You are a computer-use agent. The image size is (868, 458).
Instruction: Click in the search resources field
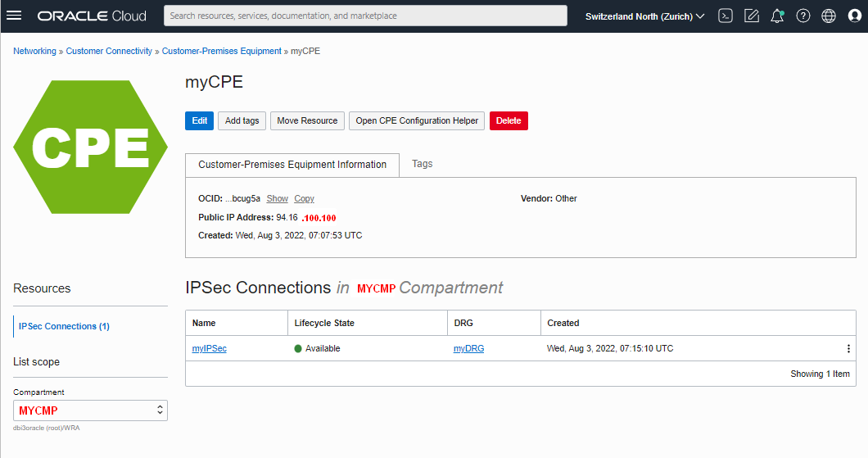365,16
